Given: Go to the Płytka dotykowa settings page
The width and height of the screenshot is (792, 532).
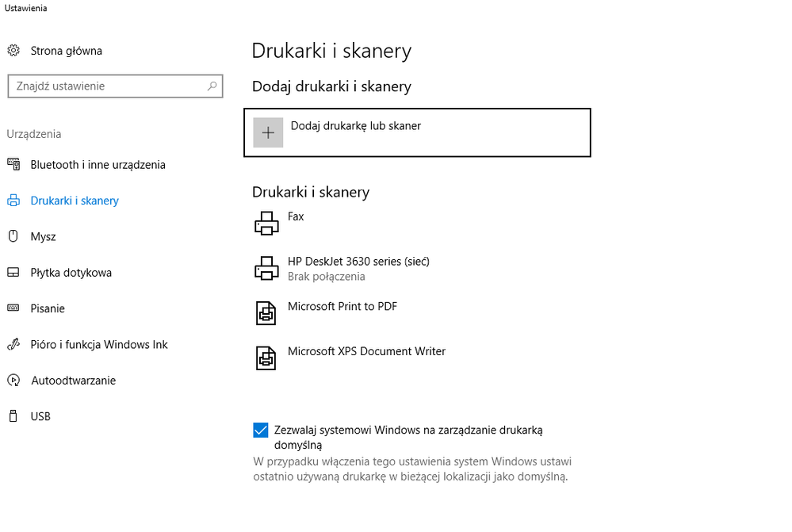Looking at the screenshot, I should (x=71, y=273).
